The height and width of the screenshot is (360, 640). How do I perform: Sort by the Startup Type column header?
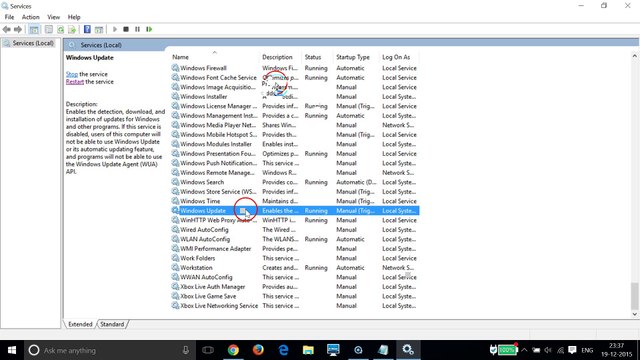tap(356, 57)
